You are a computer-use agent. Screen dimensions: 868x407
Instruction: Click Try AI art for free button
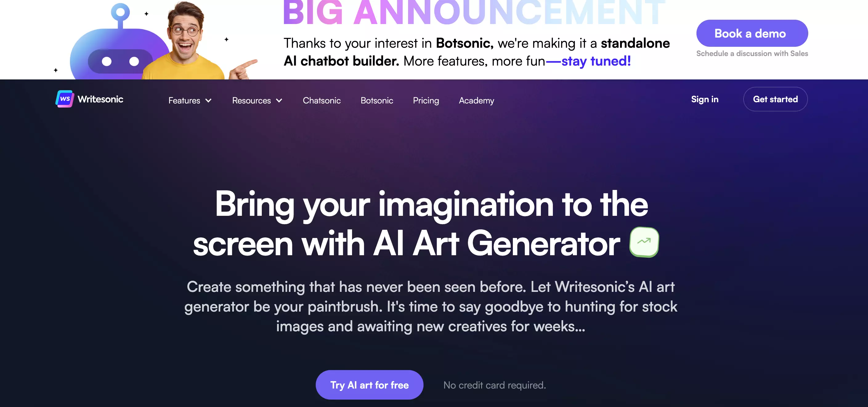point(369,385)
